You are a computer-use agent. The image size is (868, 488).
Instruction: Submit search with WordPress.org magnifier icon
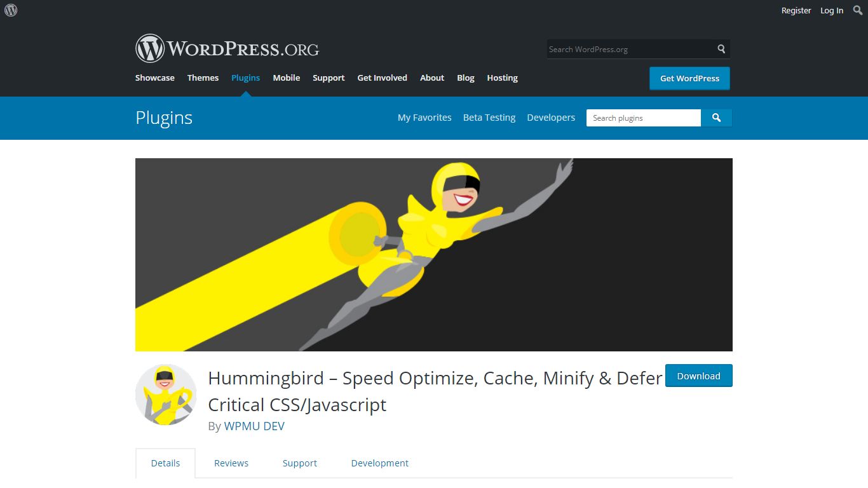(x=721, y=49)
